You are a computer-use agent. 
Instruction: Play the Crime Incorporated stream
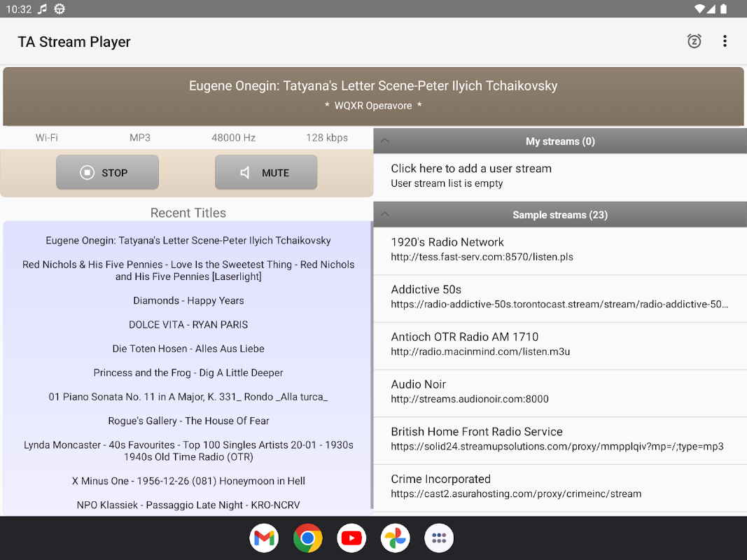click(560, 486)
